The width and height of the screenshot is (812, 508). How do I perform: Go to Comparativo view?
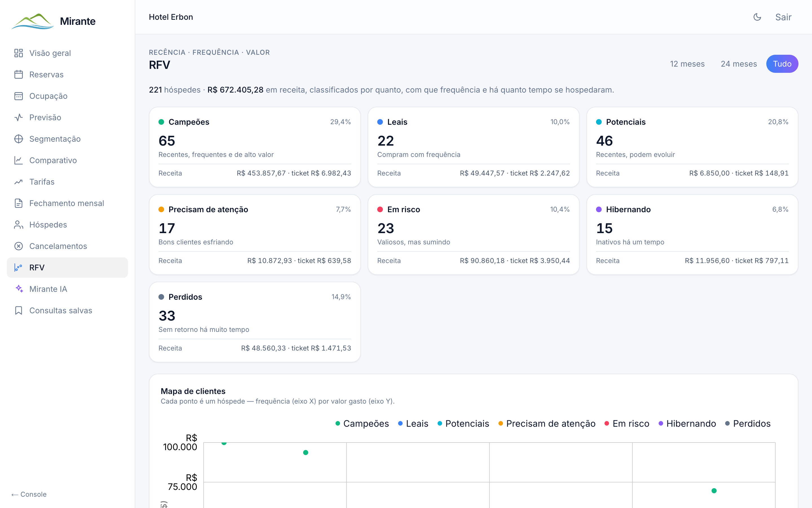pyautogui.click(x=67, y=161)
